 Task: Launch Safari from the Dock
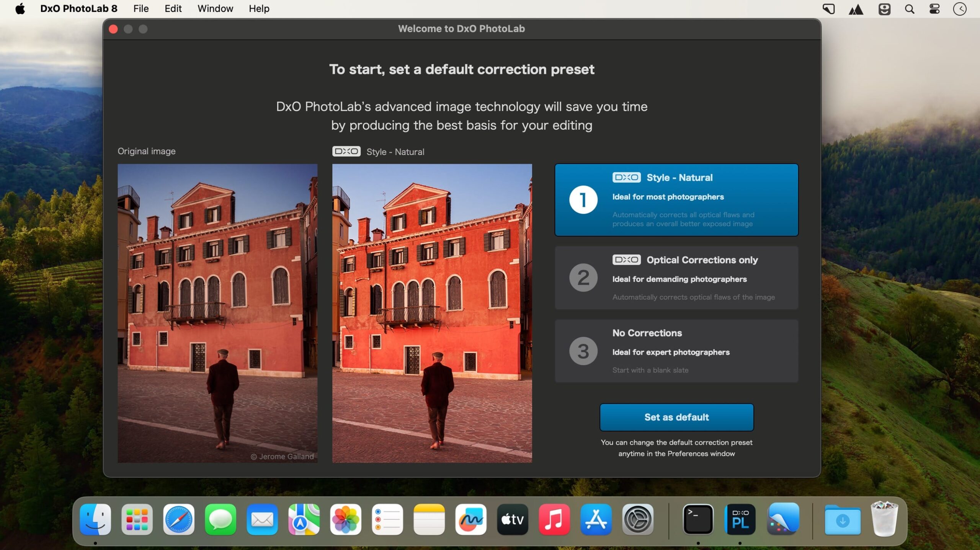179,519
